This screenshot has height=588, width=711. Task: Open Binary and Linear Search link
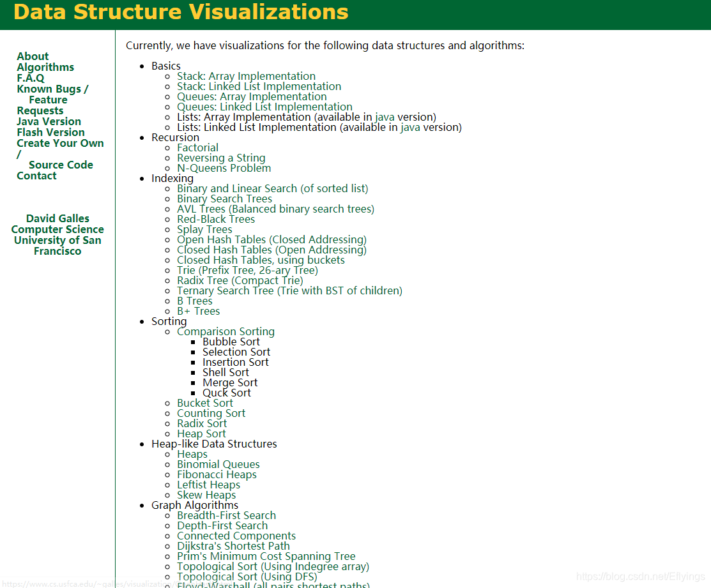tap(273, 188)
